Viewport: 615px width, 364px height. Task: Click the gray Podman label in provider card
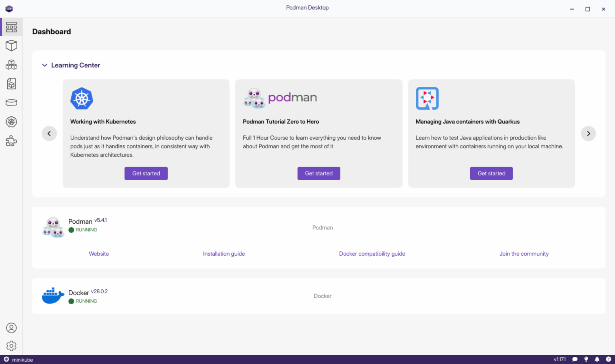[x=322, y=228]
